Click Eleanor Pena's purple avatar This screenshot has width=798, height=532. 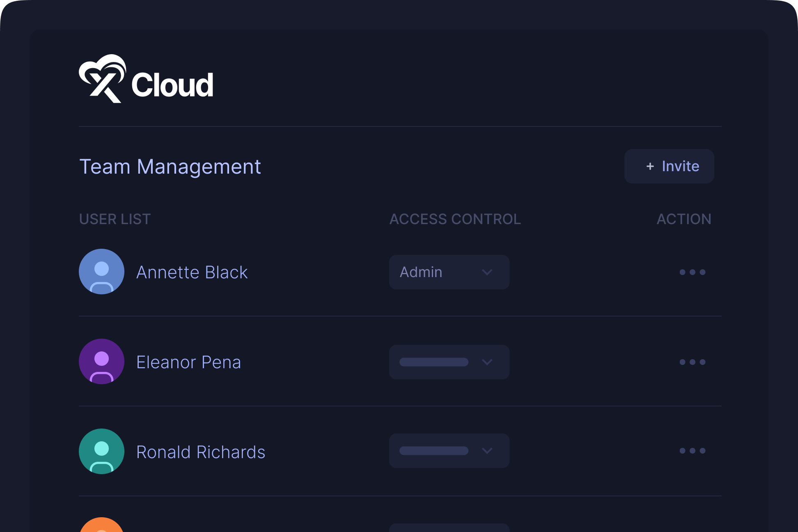tap(101, 362)
